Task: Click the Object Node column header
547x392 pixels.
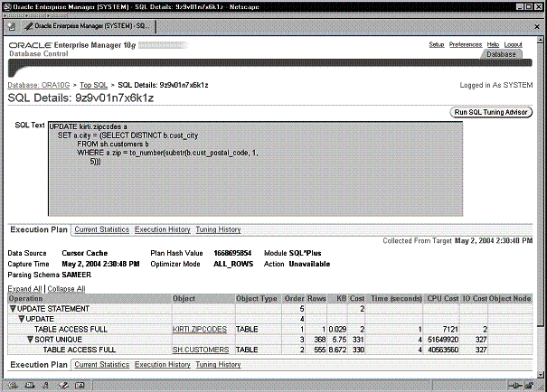Action: pyautogui.click(x=510, y=299)
